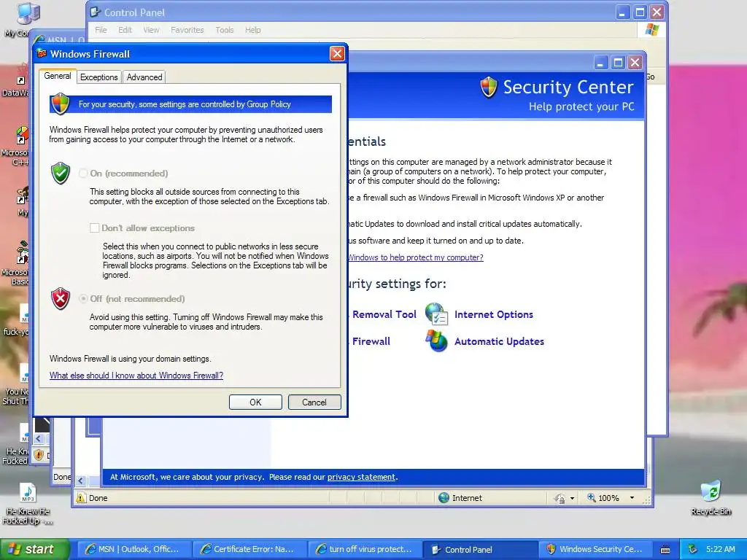Click the keyboard icon in the taskbar
This screenshot has height=560, width=747.
tap(665, 550)
